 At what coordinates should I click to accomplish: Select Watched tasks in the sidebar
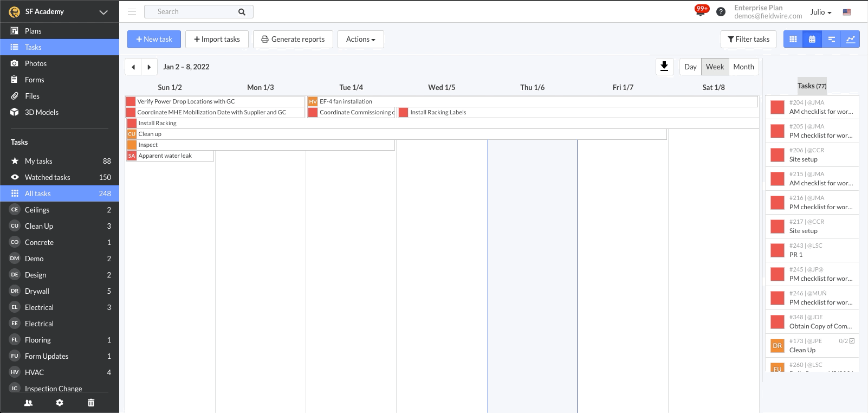pos(47,177)
